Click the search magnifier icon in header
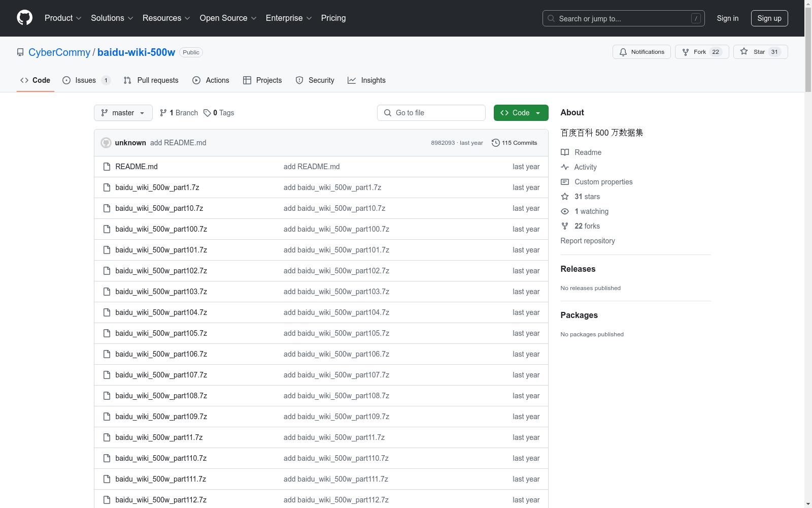 point(551,18)
